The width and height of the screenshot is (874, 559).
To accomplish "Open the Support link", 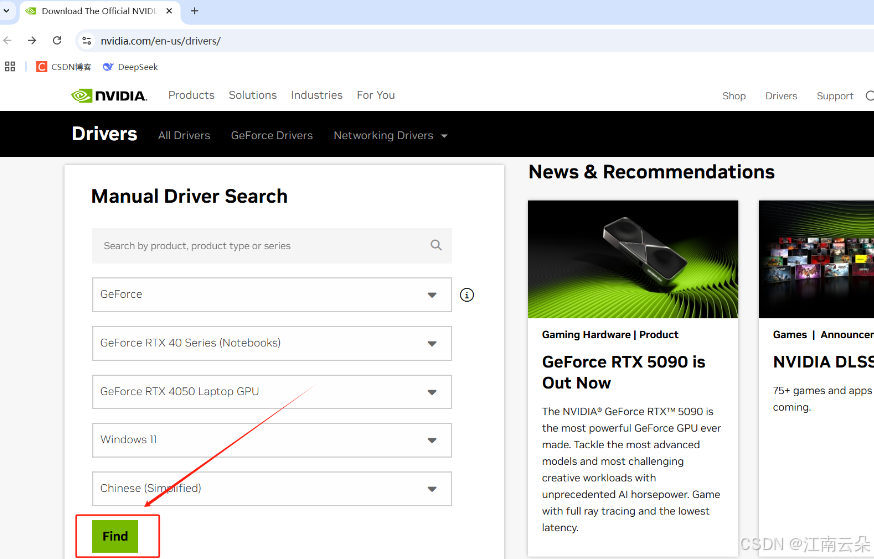I will pyautogui.click(x=834, y=96).
